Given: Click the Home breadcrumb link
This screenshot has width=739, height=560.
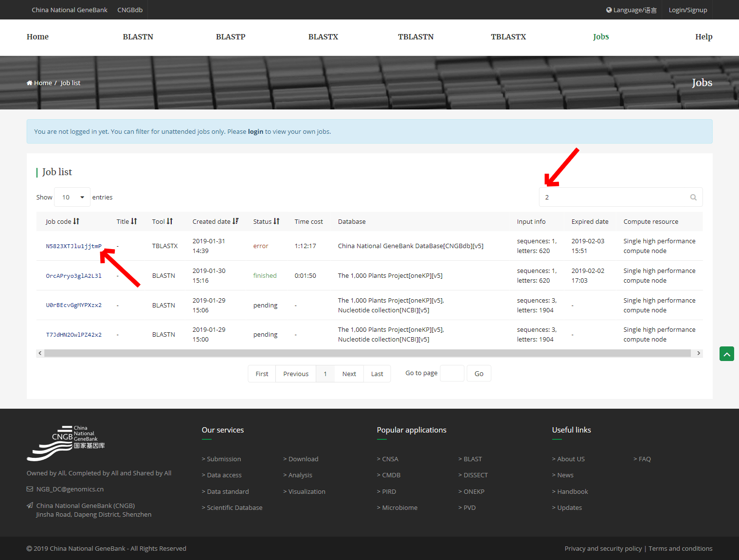Looking at the screenshot, I should pos(43,83).
